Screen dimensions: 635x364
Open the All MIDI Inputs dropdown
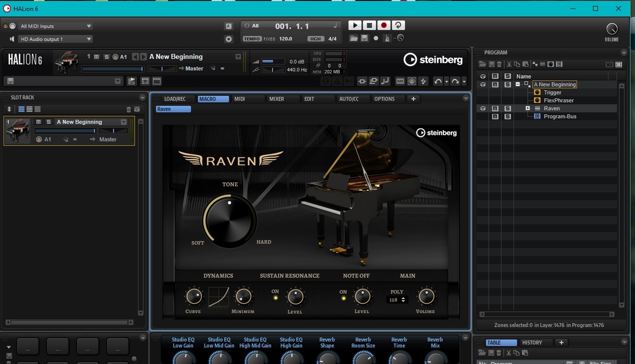coord(56,26)
